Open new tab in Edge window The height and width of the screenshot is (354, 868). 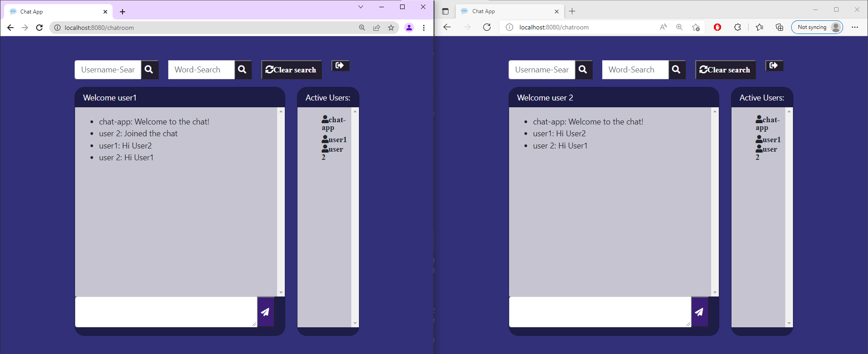pyautogui.click(x=572, y=11)
